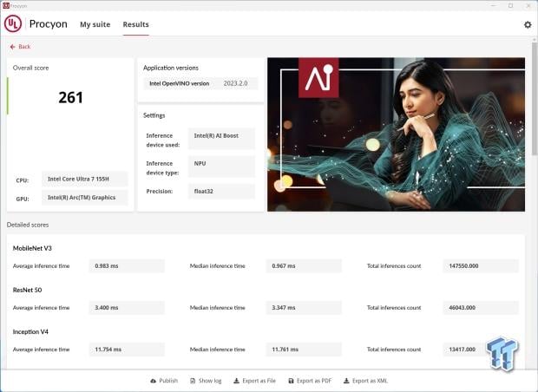The image size is (538, 392).
Task: Switch to the My suite tab
Action: (95, 24)
